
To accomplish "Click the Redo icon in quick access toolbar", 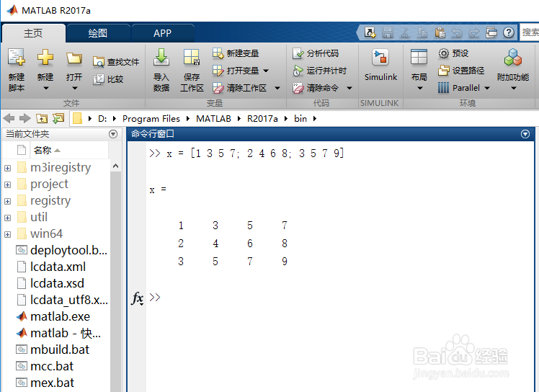I will pos(474,33).
